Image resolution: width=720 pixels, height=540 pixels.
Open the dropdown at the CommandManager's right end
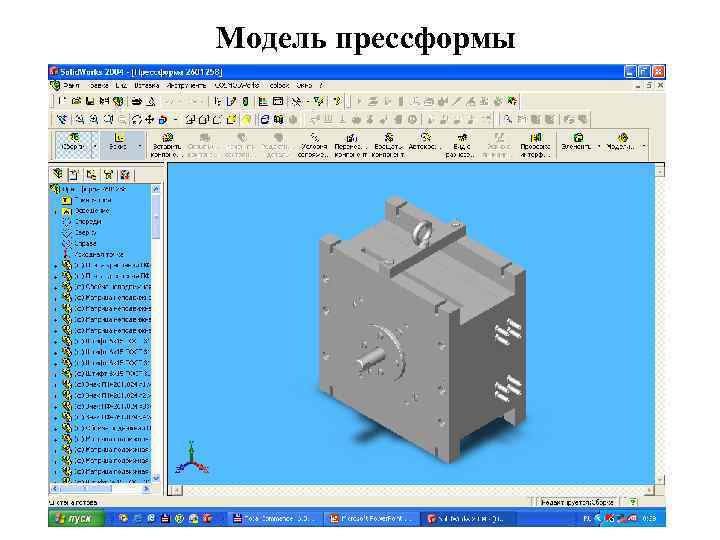[644, 146]
